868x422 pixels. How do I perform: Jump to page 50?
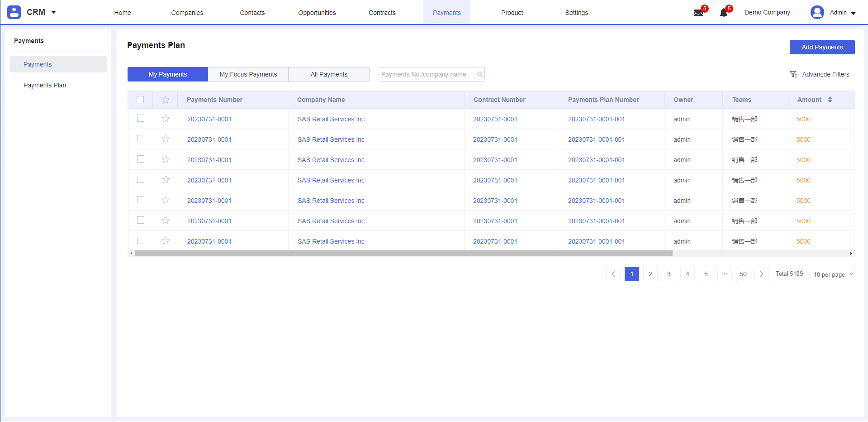pos(743,274)
